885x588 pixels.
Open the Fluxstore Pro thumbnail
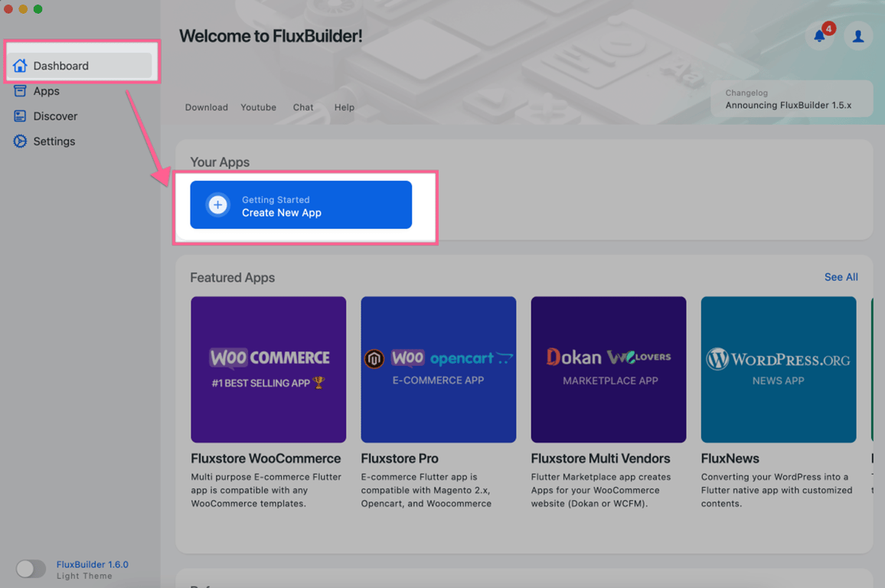439,370
